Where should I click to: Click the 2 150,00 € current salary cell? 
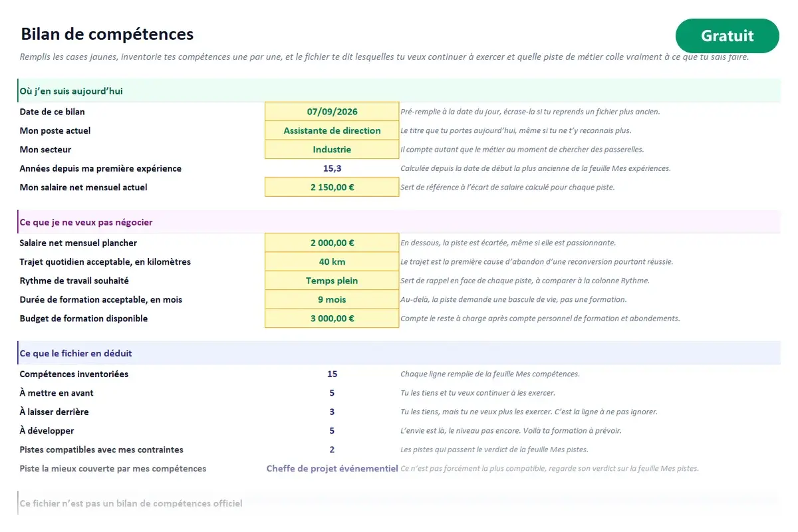[332, 188]
